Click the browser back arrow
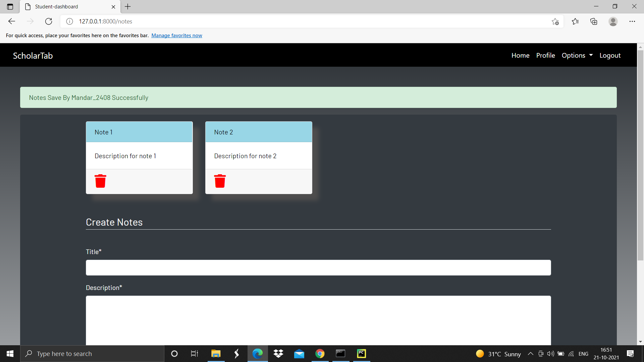This screenshot has width=644, height=362. [12, 21]
